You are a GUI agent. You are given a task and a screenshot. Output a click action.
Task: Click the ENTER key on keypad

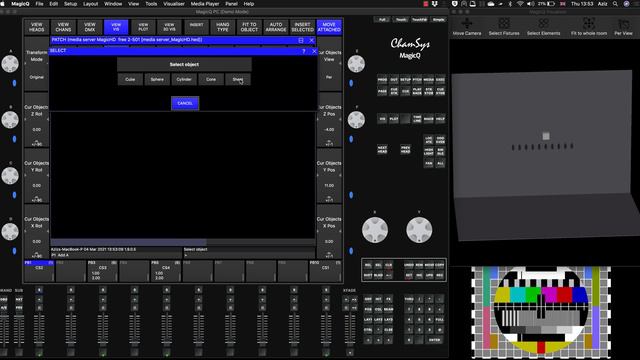(x=434, y=340)
